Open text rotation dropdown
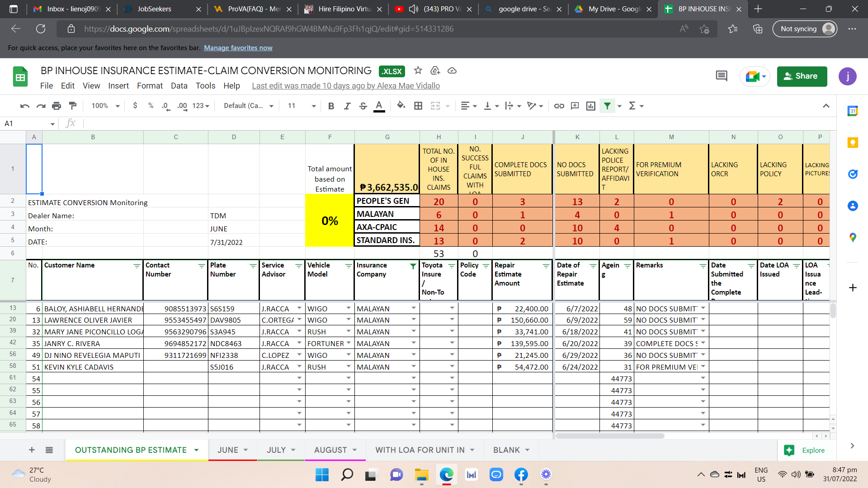The image size is (868, 488). 535,106
